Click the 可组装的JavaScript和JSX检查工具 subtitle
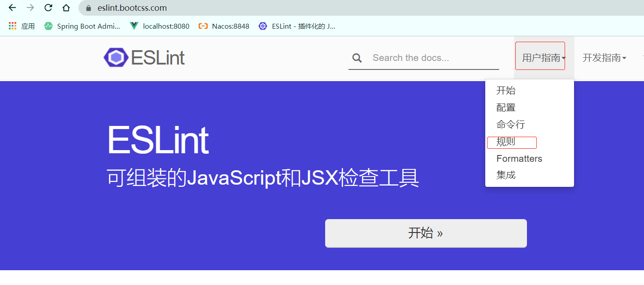Screen dimensions: 644x285 click(x=263, y=178)
